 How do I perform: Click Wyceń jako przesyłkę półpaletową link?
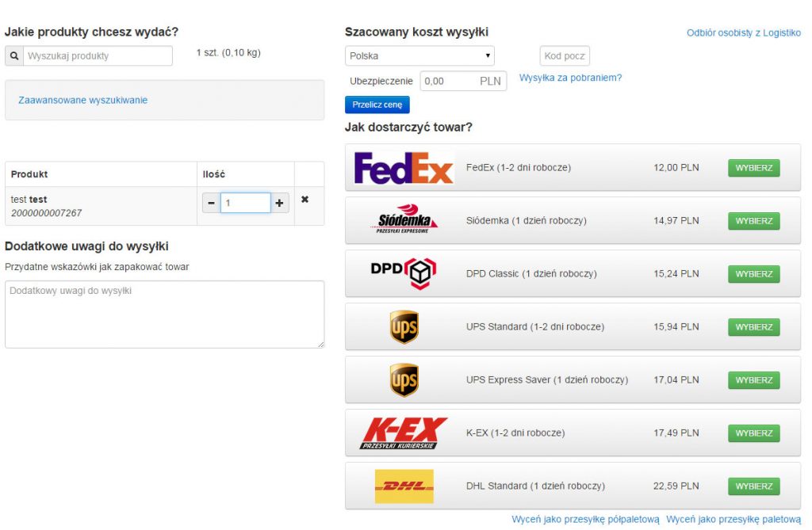tap(585, 519)
